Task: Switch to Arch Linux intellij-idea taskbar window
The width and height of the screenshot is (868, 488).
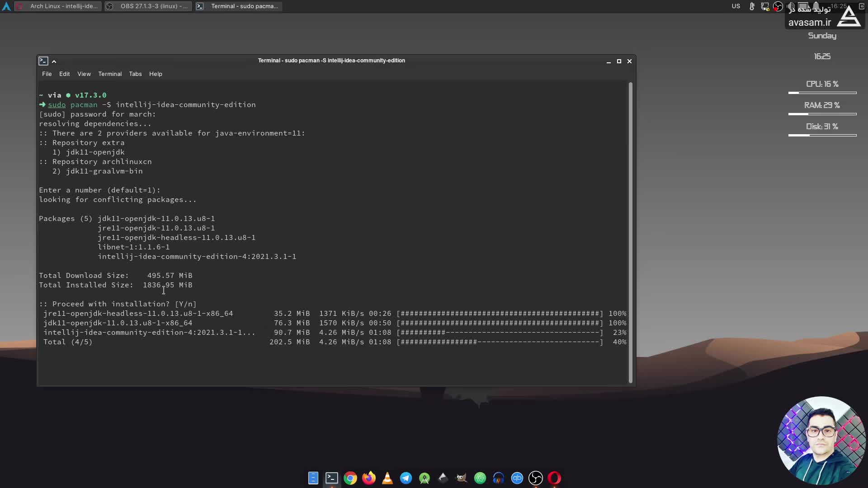Action: pyautogui.click(x=58, y=6)
